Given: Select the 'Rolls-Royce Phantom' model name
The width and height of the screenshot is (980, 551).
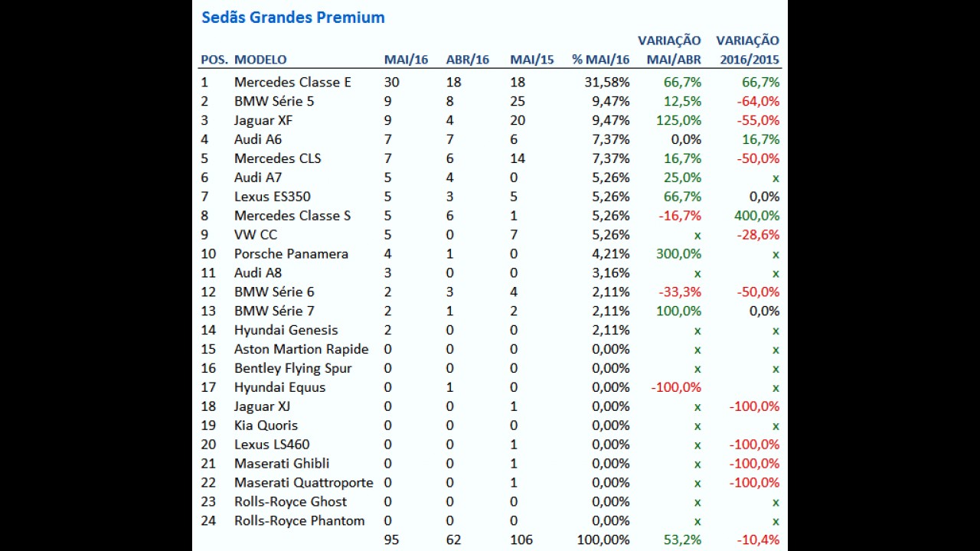Looking at the screenshot, I should click(299, 521).
